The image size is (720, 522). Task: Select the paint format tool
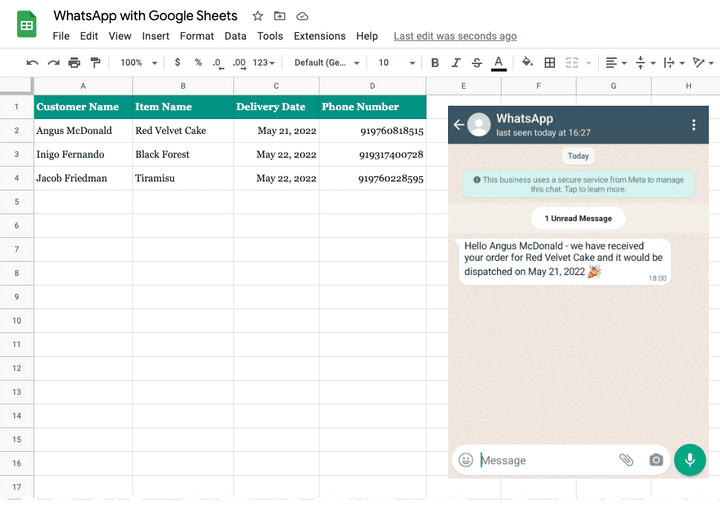95,62
